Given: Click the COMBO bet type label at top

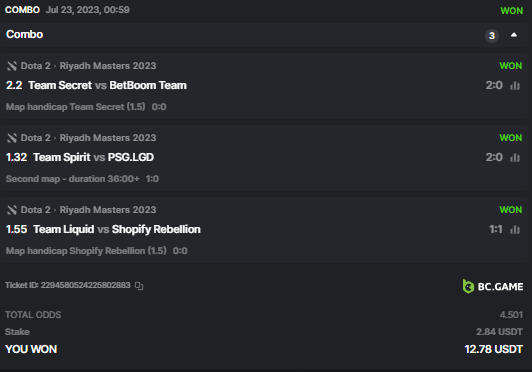Looking at the screenshot, I should [x=22, y=10].
